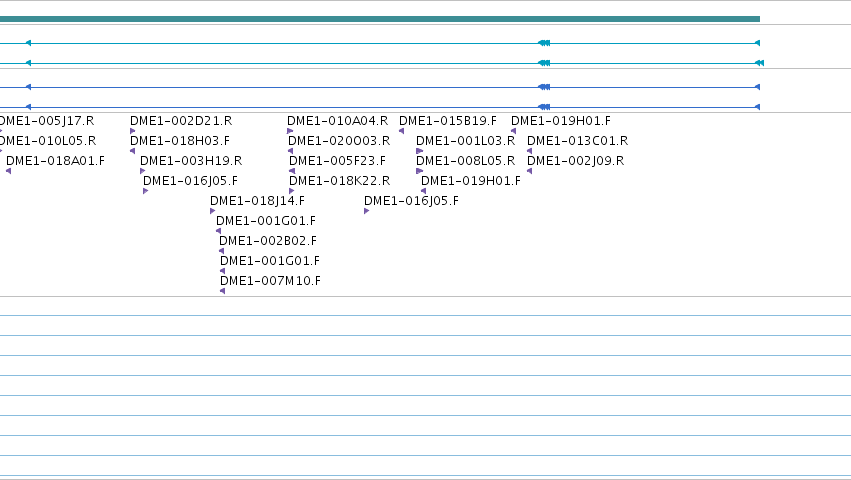Screen dimensions: 851x480
Task: Click the DME1-002J09.R label
Action: tap(575, 161)
